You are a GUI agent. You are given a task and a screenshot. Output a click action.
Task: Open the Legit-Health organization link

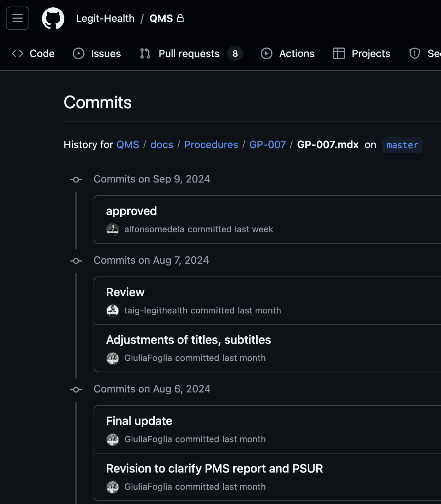pyautogui.click(x=105, y=19)
